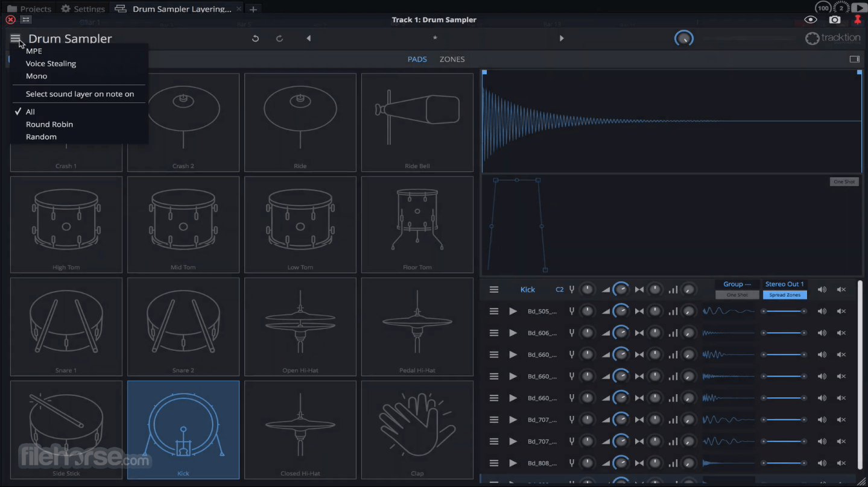
Task: Switch to the ZONES tab
Action: click(x=452, y=59)
